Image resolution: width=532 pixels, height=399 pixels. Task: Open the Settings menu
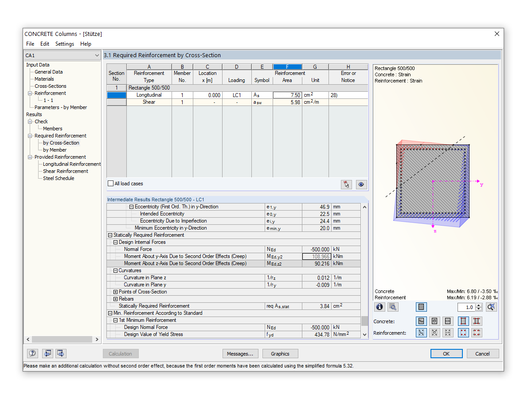pos(65,44)
